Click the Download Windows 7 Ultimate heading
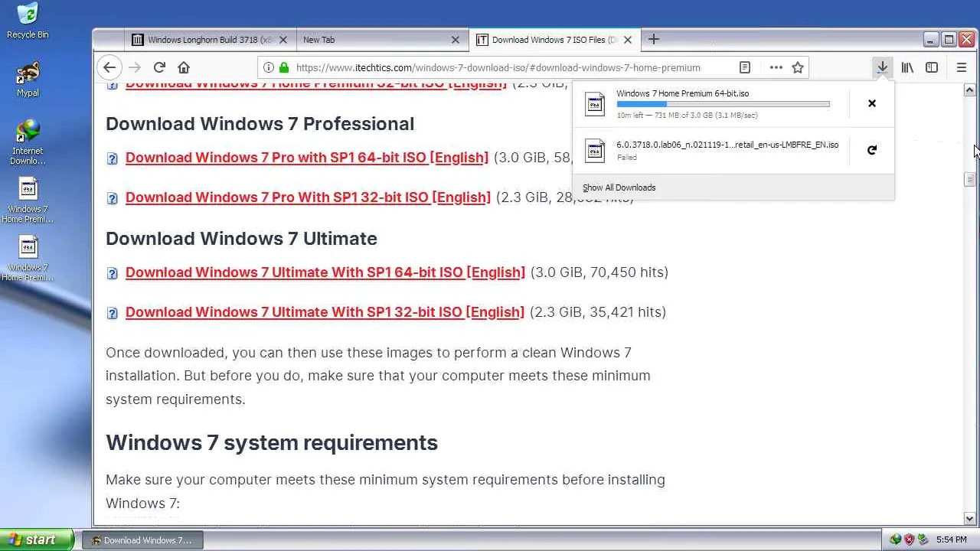Screen dimensions: 980x551 point(241,239)
